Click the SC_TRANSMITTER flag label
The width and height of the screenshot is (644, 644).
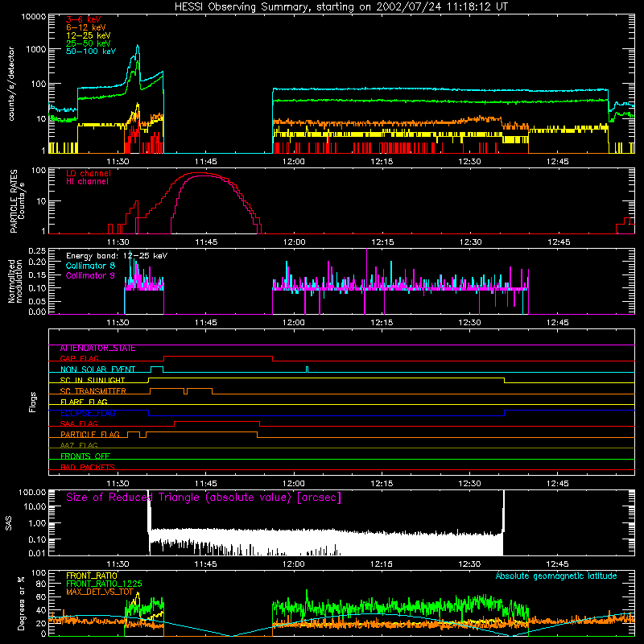(x=93, y=391)
